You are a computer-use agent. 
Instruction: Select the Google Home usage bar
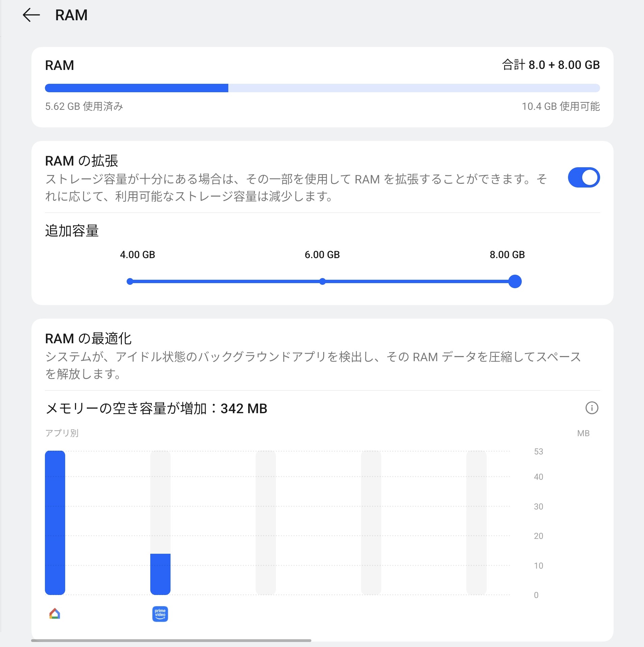coord(55,523)
